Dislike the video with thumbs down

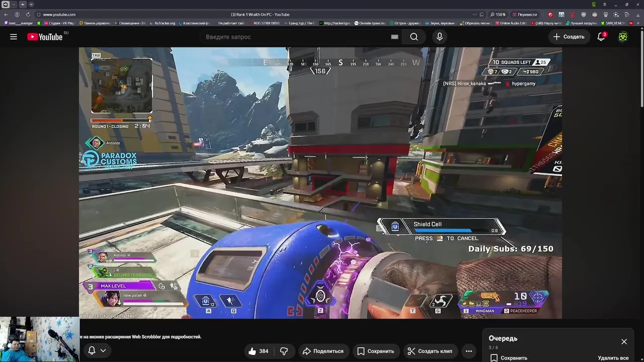pos(284,351)
